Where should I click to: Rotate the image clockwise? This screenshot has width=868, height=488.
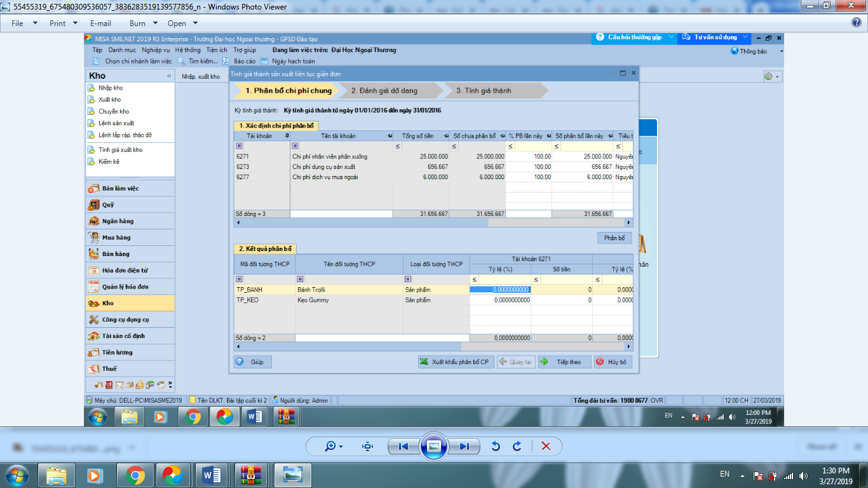517,446
